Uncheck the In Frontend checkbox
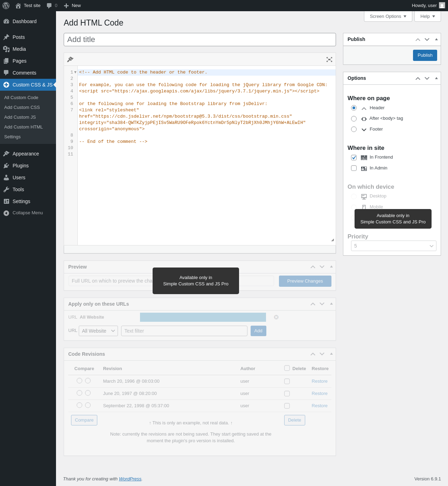 354,158
